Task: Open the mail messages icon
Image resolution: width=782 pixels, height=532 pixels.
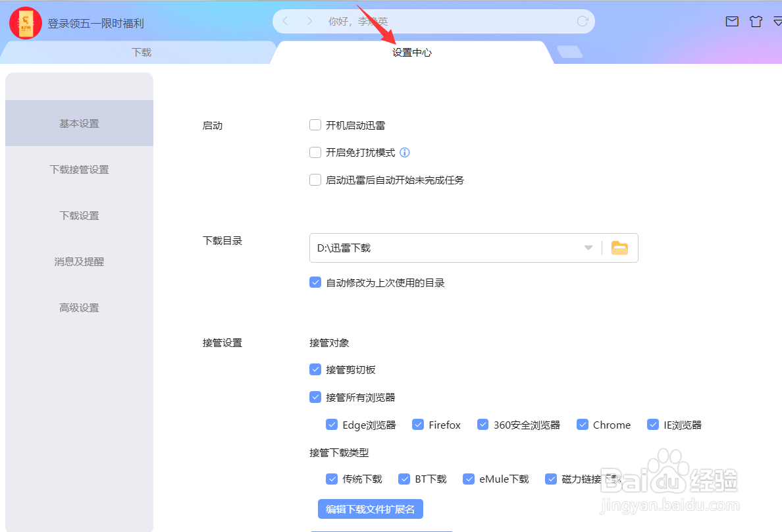Action: 731,22
